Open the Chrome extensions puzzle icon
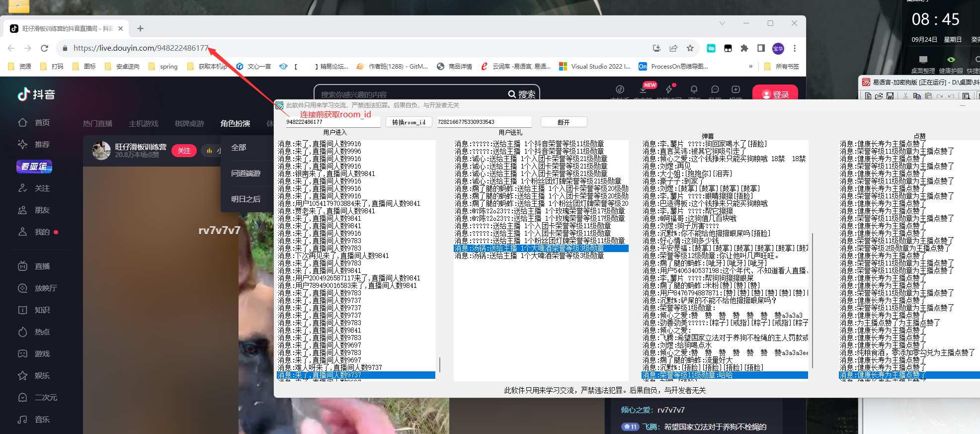The height and width of the screenshot is (434, 980). pos(744,48)
